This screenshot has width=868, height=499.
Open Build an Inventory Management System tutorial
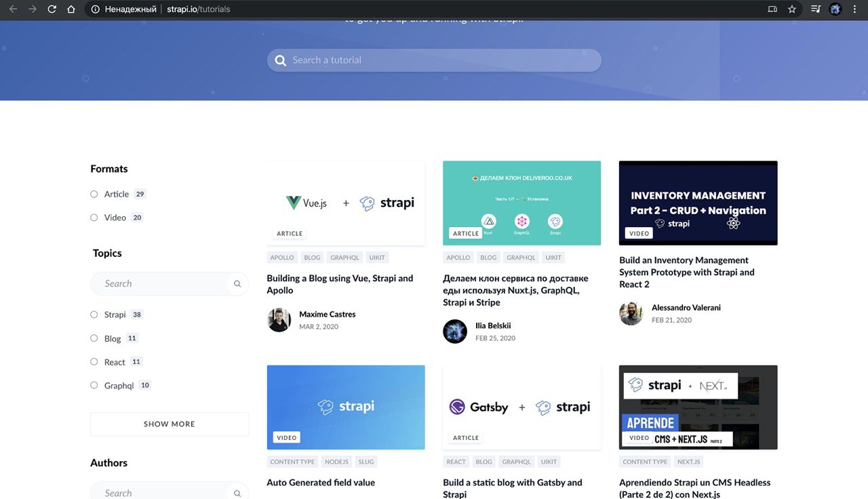point(687,272)
